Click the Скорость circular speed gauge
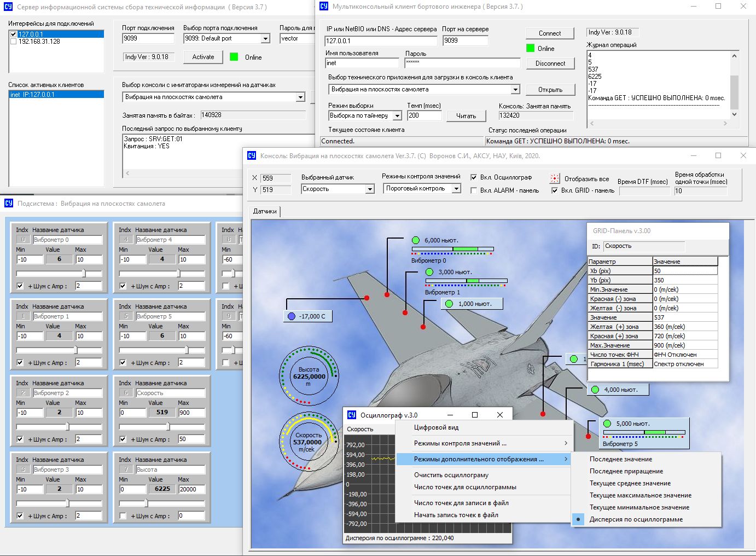 tap(308, 442)
